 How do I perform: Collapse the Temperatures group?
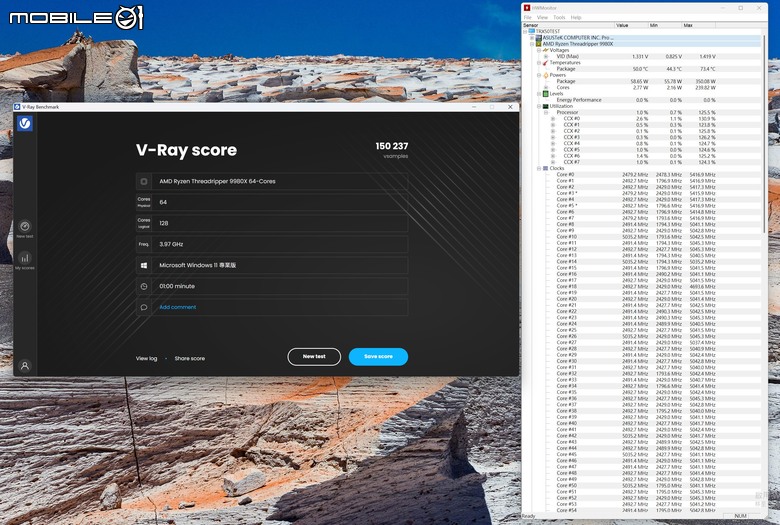tap(539, 63)
